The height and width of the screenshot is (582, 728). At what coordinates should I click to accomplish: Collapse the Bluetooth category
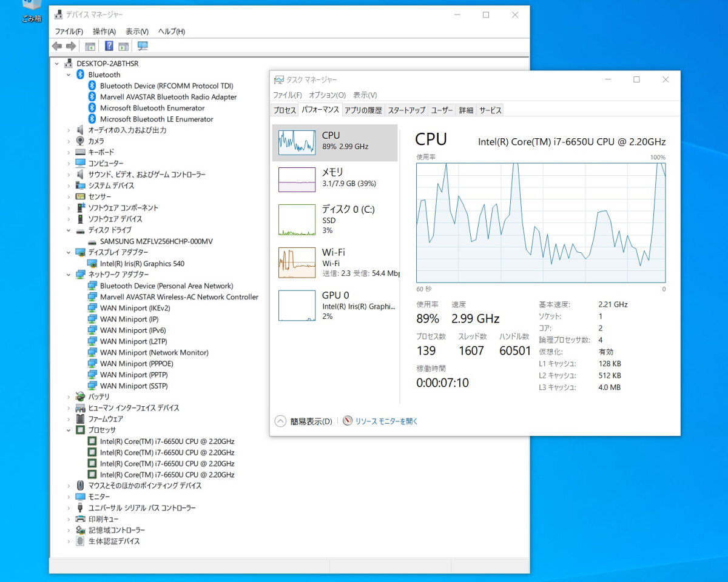point(69,75)
